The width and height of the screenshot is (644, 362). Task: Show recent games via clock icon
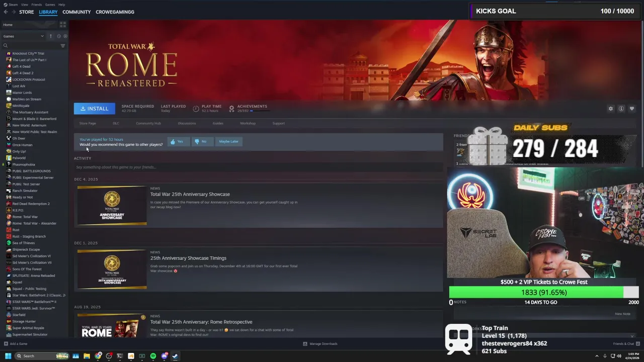(58, 36)
